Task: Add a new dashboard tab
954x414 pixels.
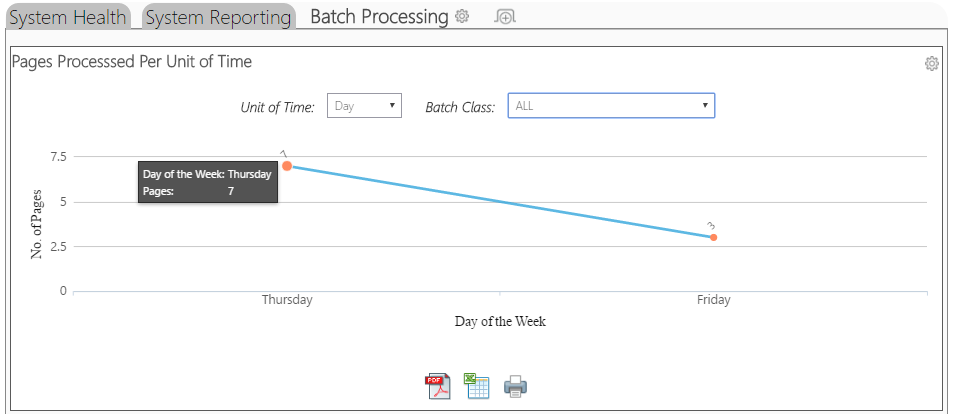Action: (x=505, y=17)
